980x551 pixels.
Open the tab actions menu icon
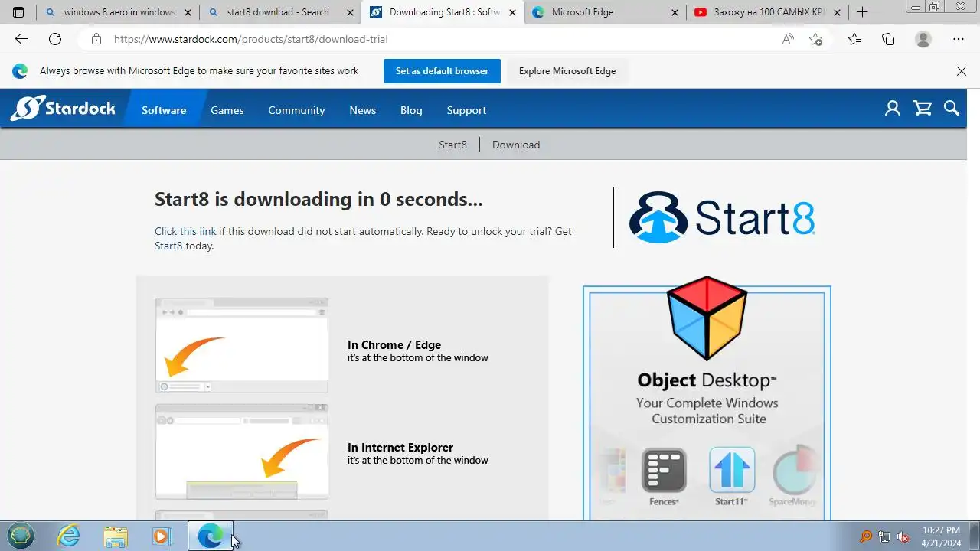click(18, 12)
